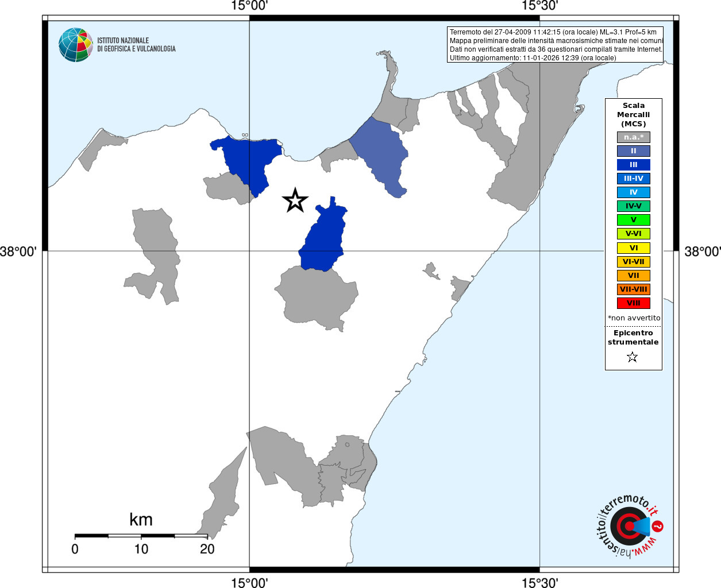
Task: Click the light blue intensity II municipality
Action: pos(382,155)
